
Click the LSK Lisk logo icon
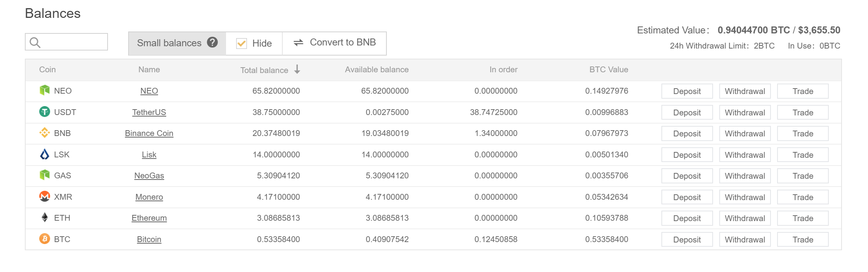click(x=45, y=154)
